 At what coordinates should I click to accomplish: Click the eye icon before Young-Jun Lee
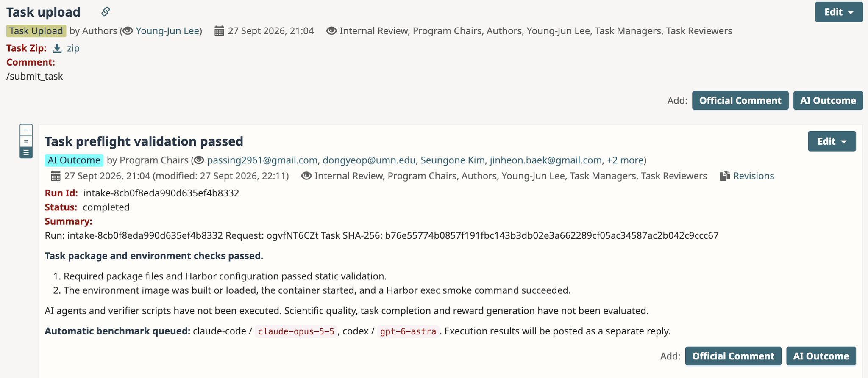[128, 31]
